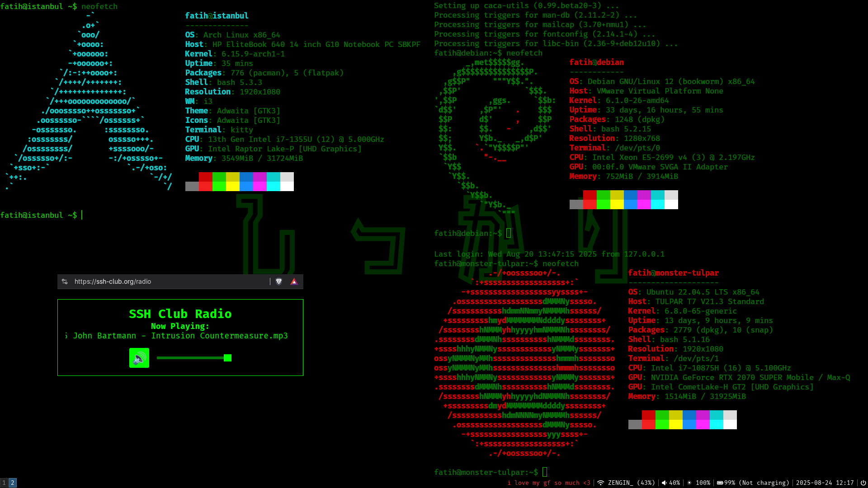Image resolution: width=868 pixels, height=488 pixels.
Task: Open site settings icon in address bar
Action: click(65, 282)
